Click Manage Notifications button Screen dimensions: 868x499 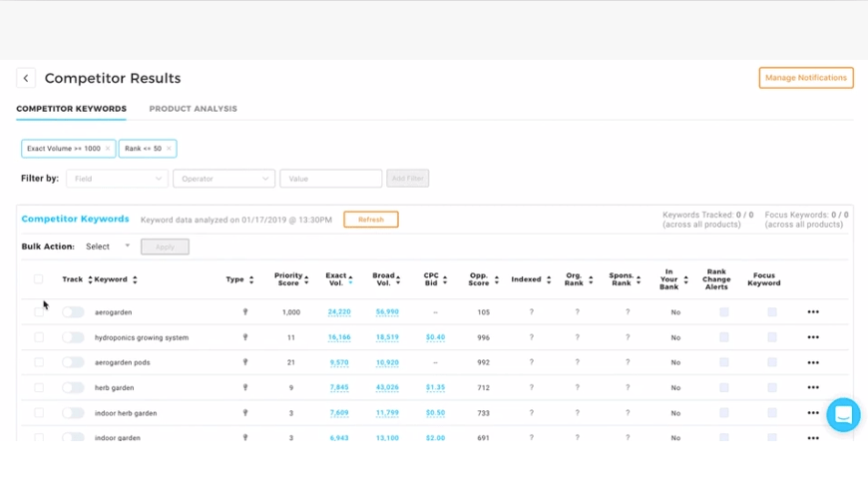[806, 78]
